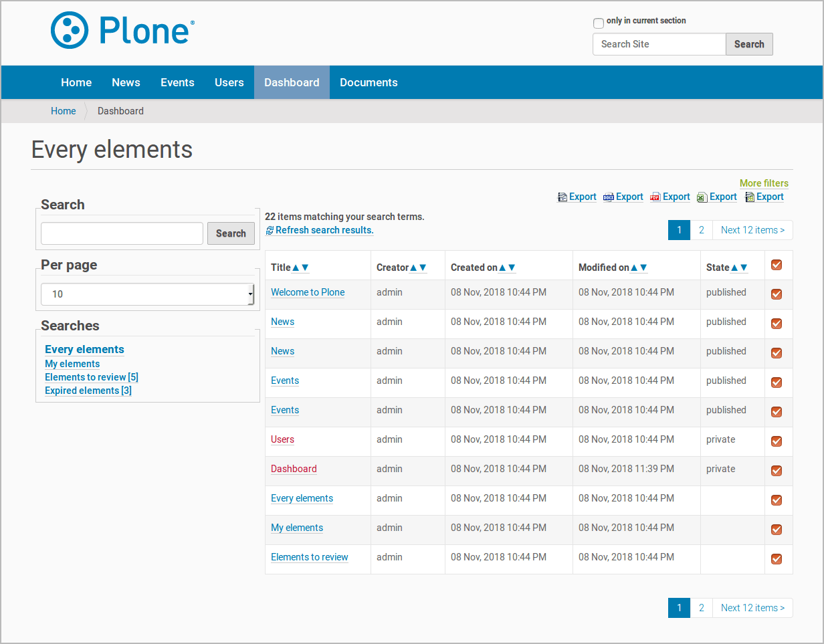
Task: Sort Title column descending with down arrow
Action: coord(305,267)
